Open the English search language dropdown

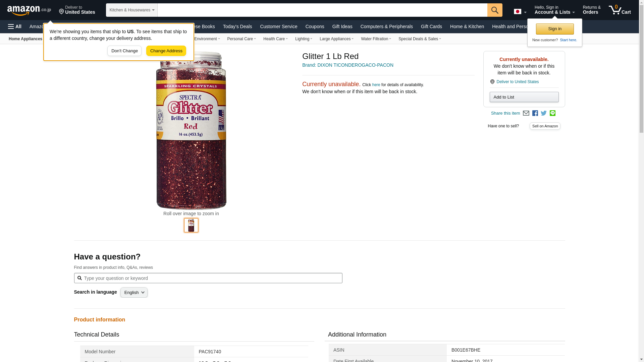click(134, 293)
